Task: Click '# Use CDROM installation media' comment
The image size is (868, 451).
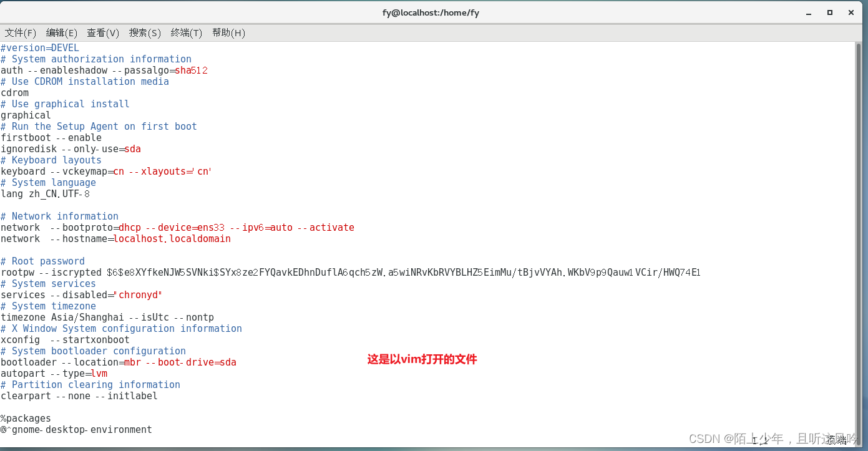Action: tap(85, 82)
